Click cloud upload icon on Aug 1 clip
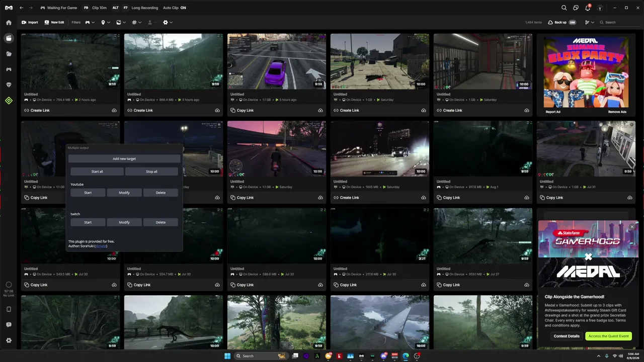644x362 pixels. pos(527,198)
